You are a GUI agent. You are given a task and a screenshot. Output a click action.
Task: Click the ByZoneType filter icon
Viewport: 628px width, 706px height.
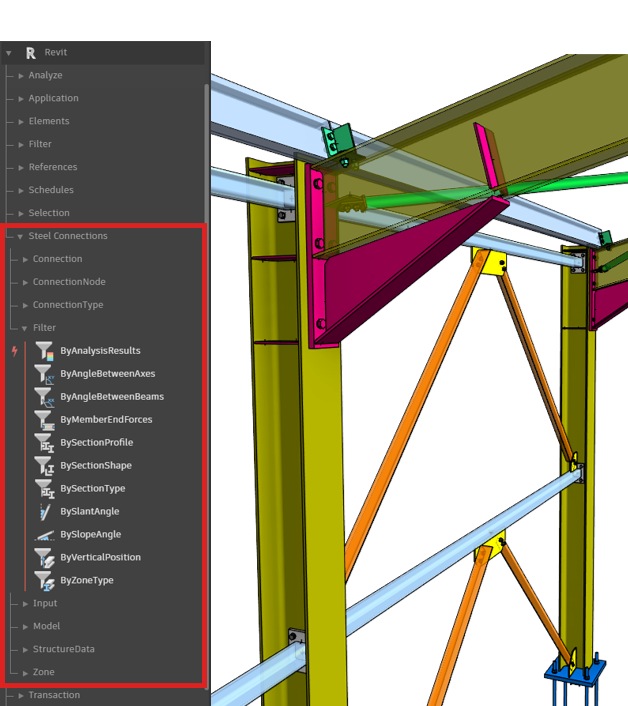coord(45,580)
